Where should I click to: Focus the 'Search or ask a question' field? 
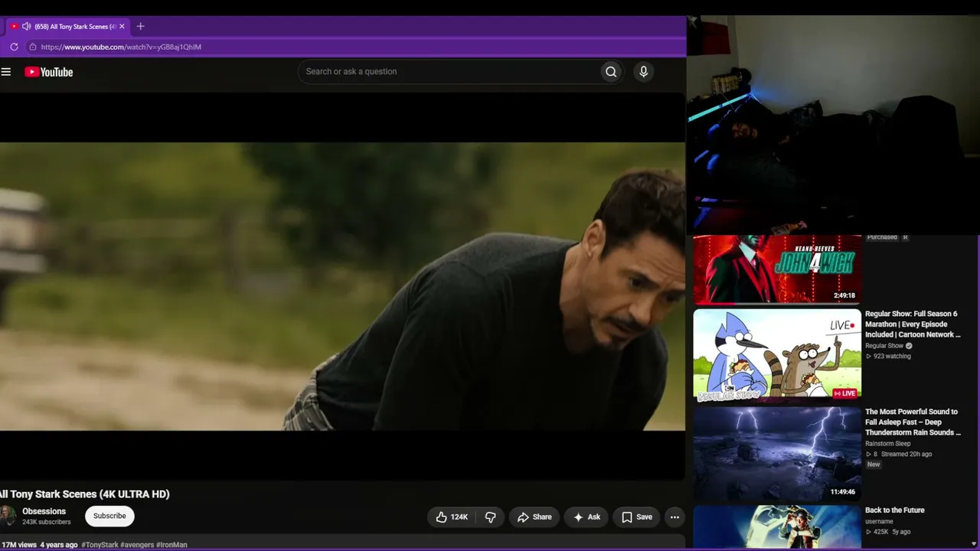pyautogui.click(x=449, y=72)
